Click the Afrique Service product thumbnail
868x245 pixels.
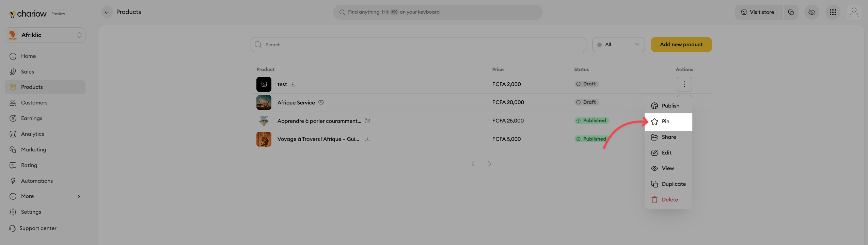click(x=264, y=102)
